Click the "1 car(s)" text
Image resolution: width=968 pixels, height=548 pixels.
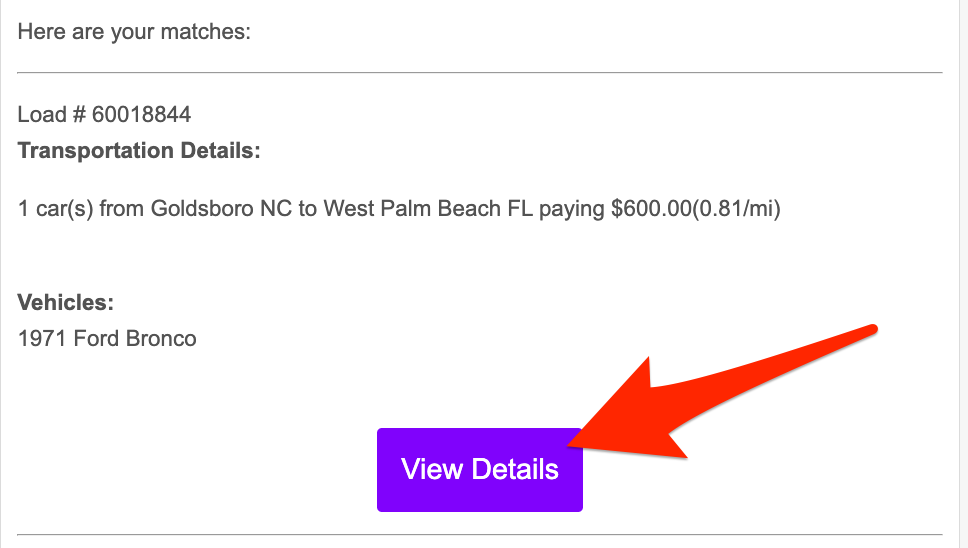coord(54,210)
